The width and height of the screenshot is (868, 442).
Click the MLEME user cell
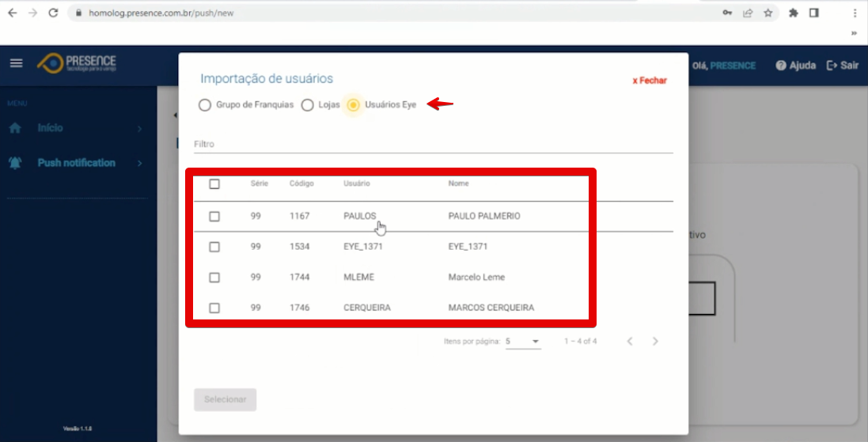point(358,277)
